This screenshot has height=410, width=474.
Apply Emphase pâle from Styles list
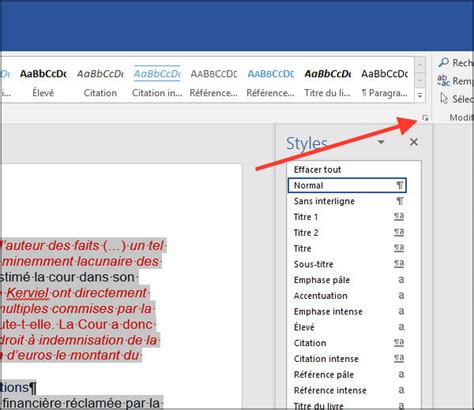pos(347,280)
